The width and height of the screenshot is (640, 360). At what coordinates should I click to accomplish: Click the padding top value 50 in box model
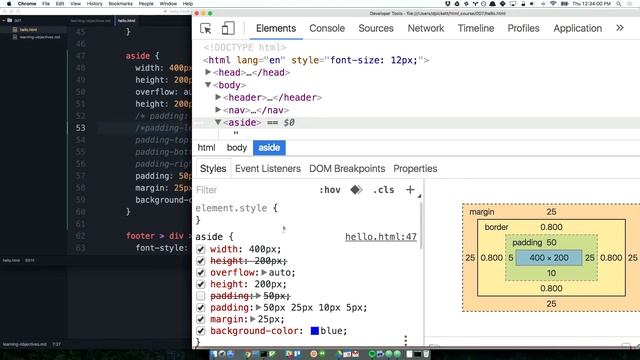pyautogui.click(x=551, y=242)
